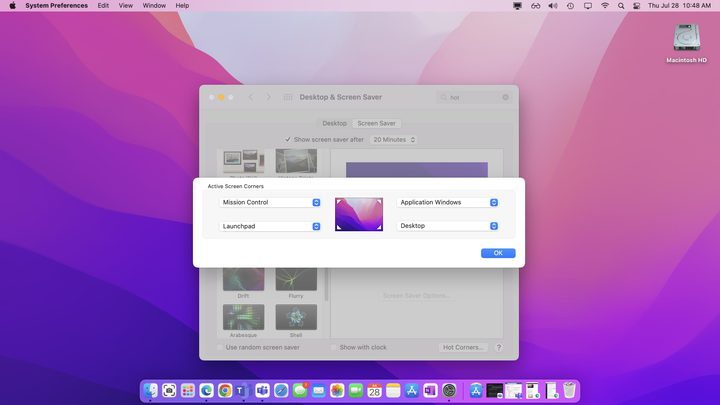
Task: Select the Flurry screen saver thumbnail
Action: [x=296, y=279]
